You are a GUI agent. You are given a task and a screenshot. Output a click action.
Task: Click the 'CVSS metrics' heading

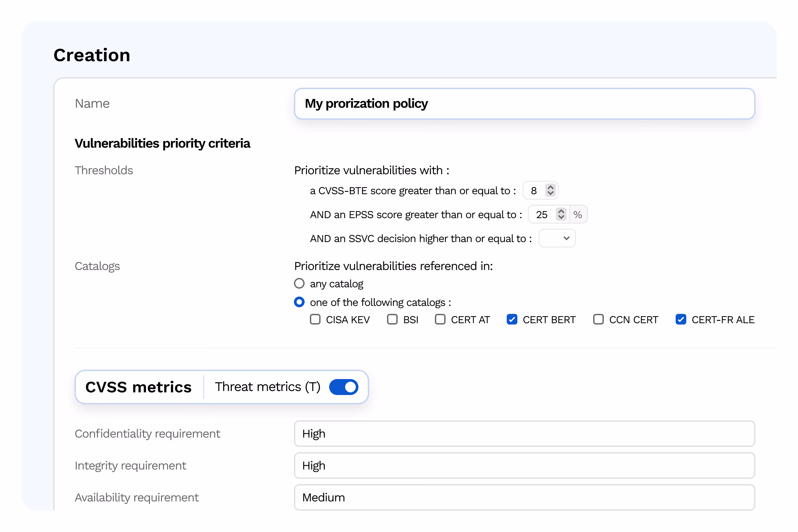pyautogui.click(x=138, y=387)
